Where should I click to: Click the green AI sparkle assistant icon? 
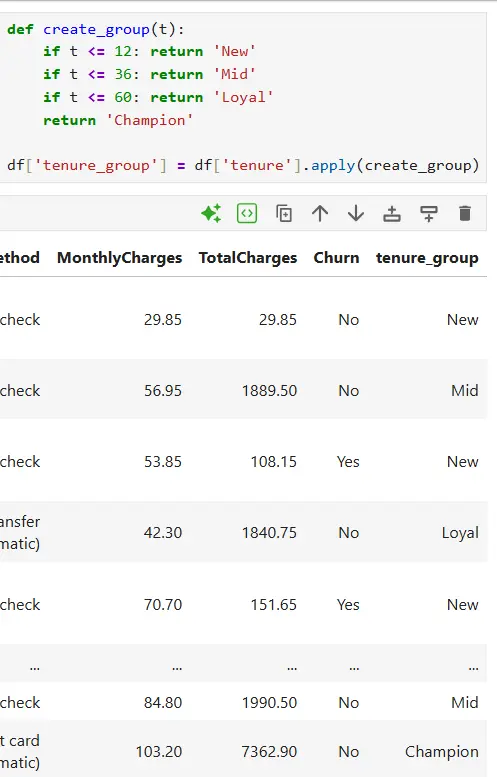pyautogui.click(x=211, y=214)
